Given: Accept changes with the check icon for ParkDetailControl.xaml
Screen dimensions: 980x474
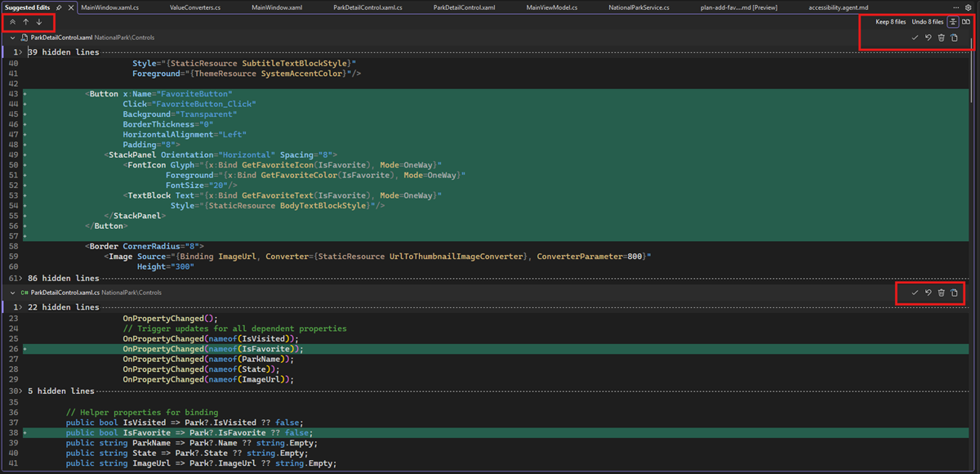Looking at the screenshot, I should [x=915, y=38].
